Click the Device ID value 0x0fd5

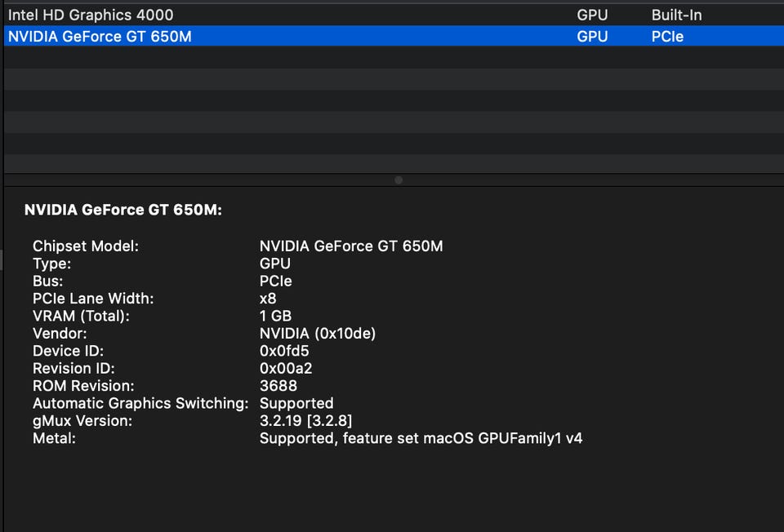click(x=285, y=351)
